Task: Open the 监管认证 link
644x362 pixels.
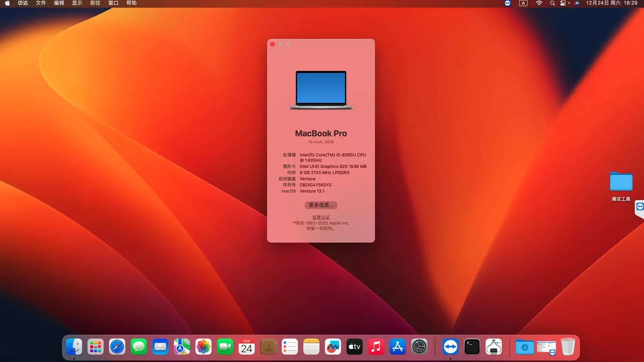Action: 321,217
